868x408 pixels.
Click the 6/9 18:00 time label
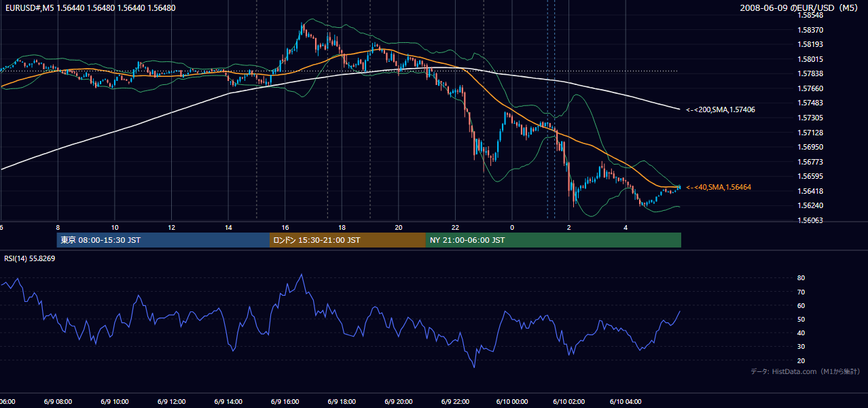[342, 402]
